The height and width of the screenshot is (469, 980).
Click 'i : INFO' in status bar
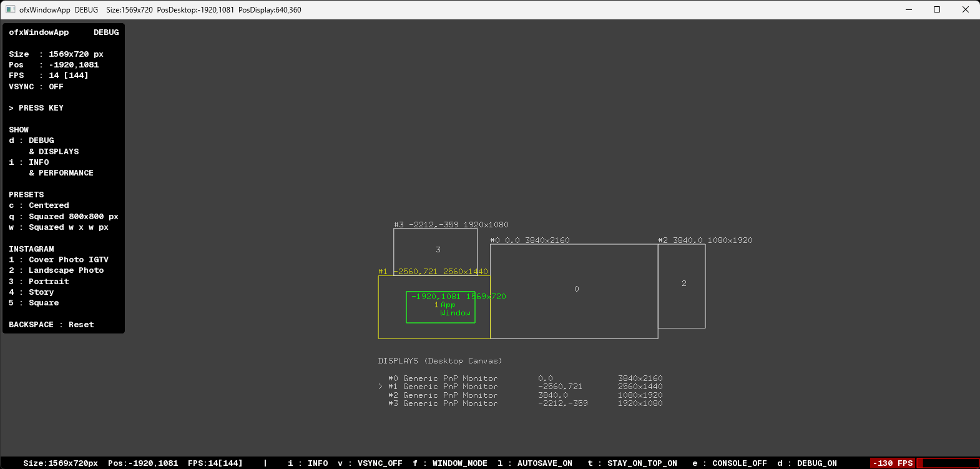click(308, 463)
